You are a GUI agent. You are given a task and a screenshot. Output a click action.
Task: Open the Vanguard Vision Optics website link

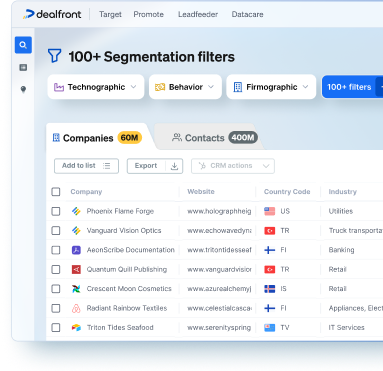click(219, 231)
